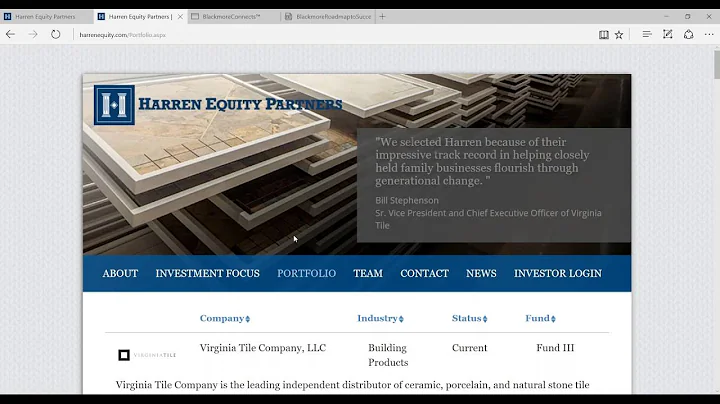The height and width of the screenshot is (404, 720).
Task: Sort table by Industry column
Action: (380, 318)
